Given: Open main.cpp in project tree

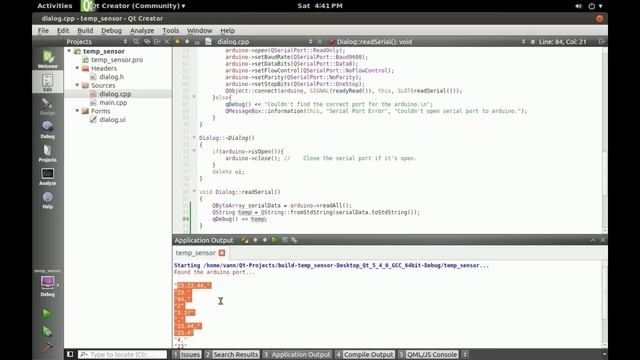Looking at the screenshot, I should click(113, 102).
